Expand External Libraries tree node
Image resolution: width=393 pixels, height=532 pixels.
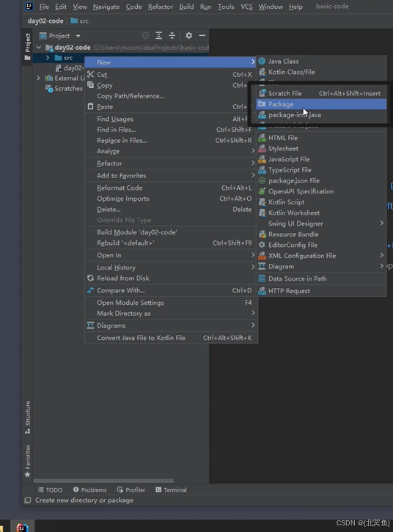tap(38, 78)
